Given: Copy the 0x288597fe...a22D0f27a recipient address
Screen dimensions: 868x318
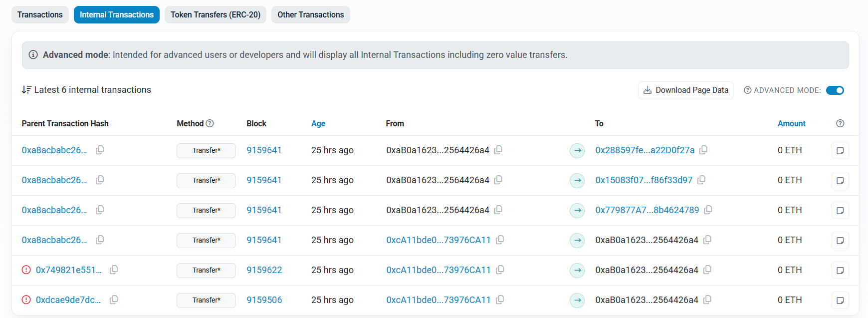Looking at the screenshot, I should click(x=703, y=150).
